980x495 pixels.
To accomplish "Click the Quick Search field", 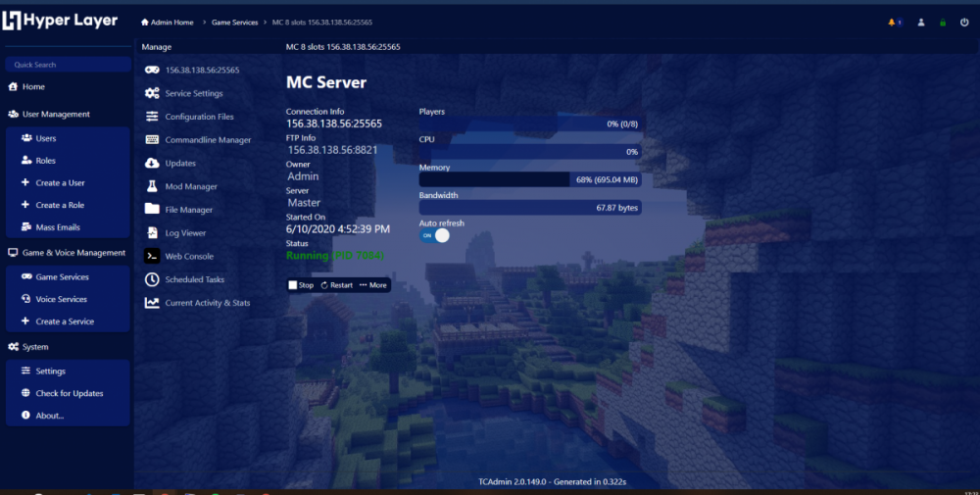I will point(67,65).
